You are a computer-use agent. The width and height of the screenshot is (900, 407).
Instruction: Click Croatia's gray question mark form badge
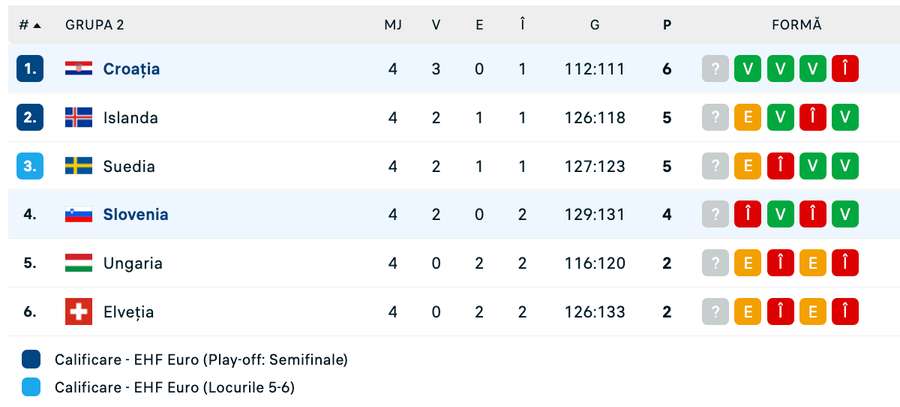coord(715,69)
